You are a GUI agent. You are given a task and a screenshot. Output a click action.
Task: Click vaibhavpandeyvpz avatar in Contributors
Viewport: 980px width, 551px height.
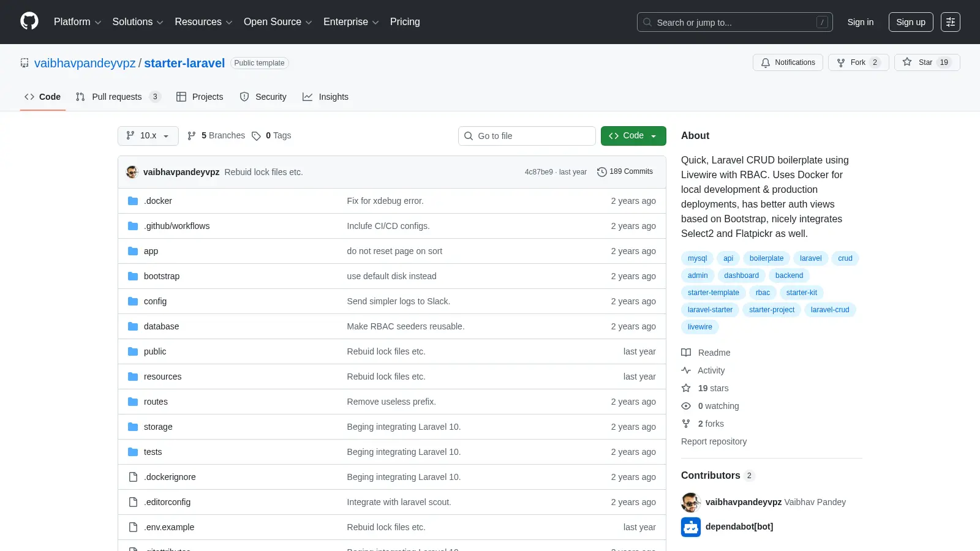point(691,503)
